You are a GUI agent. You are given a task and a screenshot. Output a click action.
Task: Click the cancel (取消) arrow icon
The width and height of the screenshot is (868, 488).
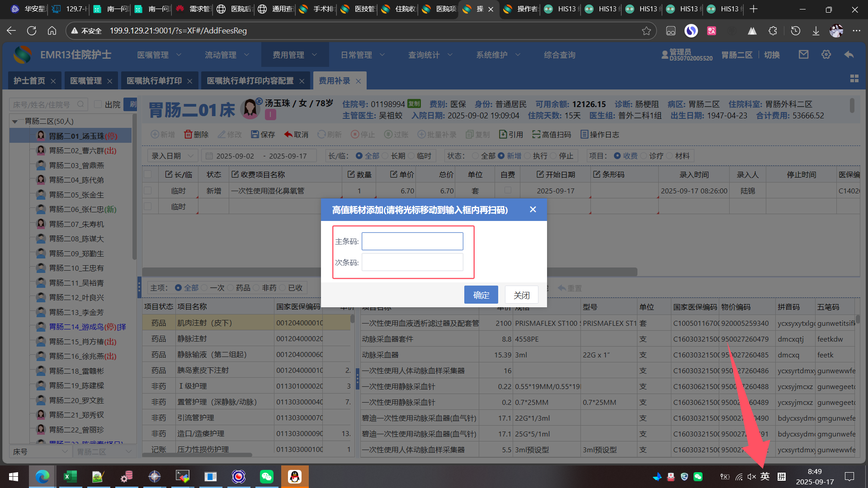288,135
